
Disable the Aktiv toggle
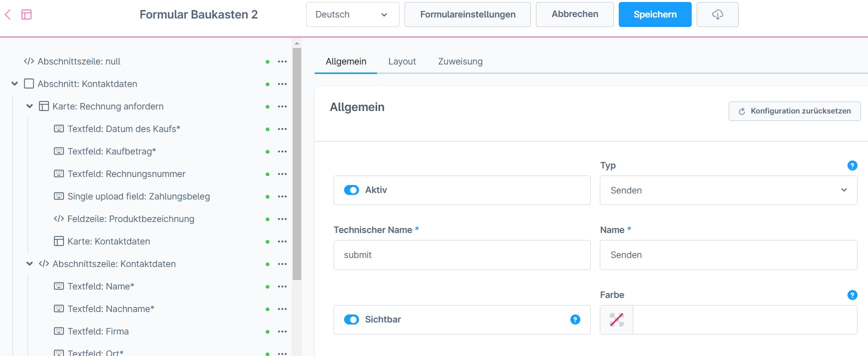click(x=352, y=190)
